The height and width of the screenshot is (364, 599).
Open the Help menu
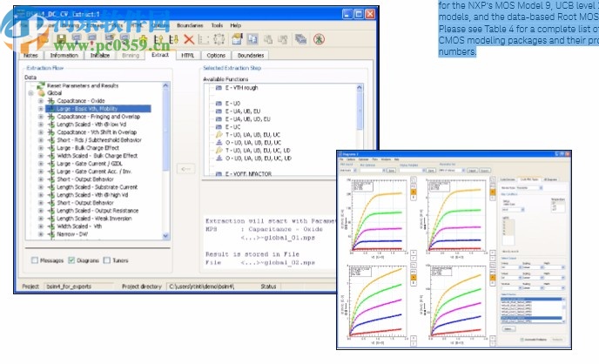tap(236, 25)
